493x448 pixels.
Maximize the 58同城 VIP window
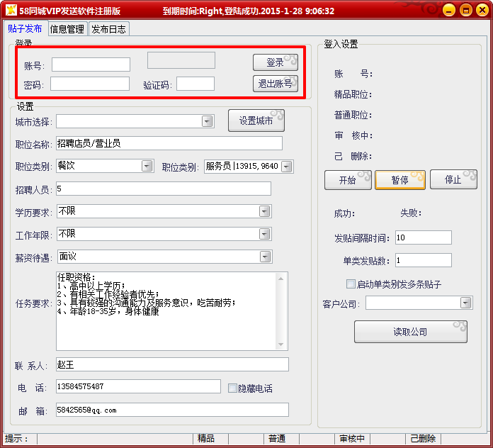pyautogui.click(x=465, y=10)
